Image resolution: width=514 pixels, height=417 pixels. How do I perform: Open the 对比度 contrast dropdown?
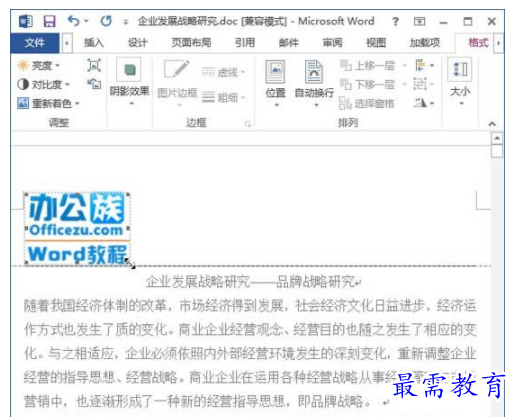[43, 84]
